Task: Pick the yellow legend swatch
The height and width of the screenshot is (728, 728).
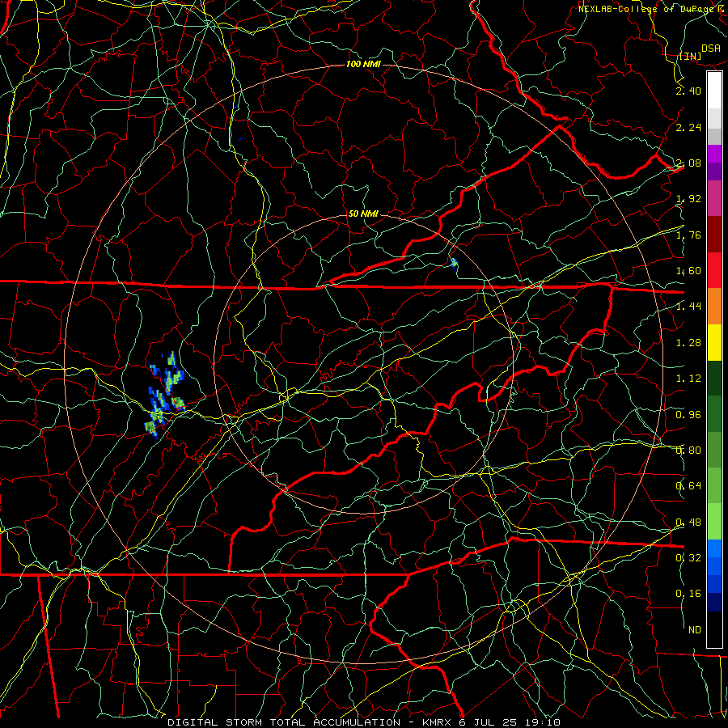Action: click(x=714, y=342)
